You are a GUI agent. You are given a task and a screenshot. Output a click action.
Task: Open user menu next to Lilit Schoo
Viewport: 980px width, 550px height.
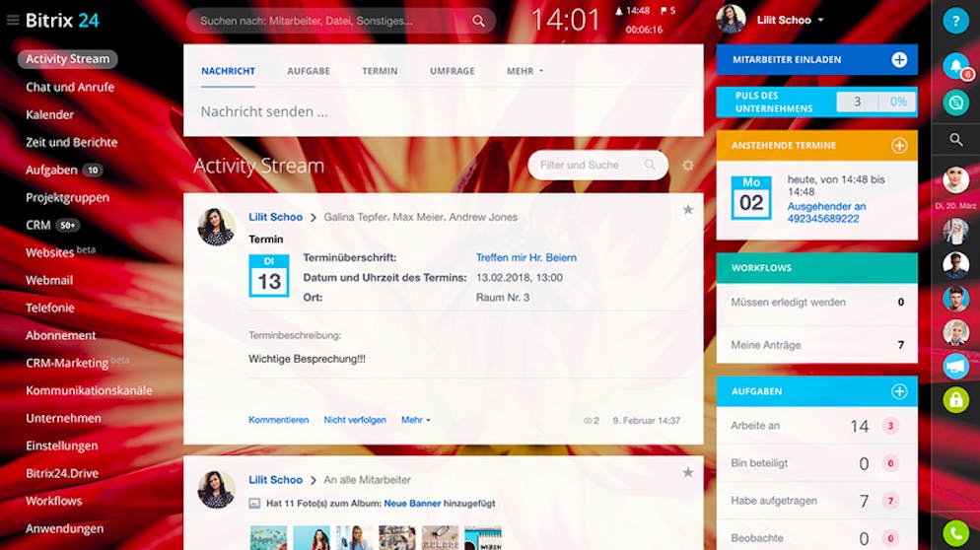point(820,20)
